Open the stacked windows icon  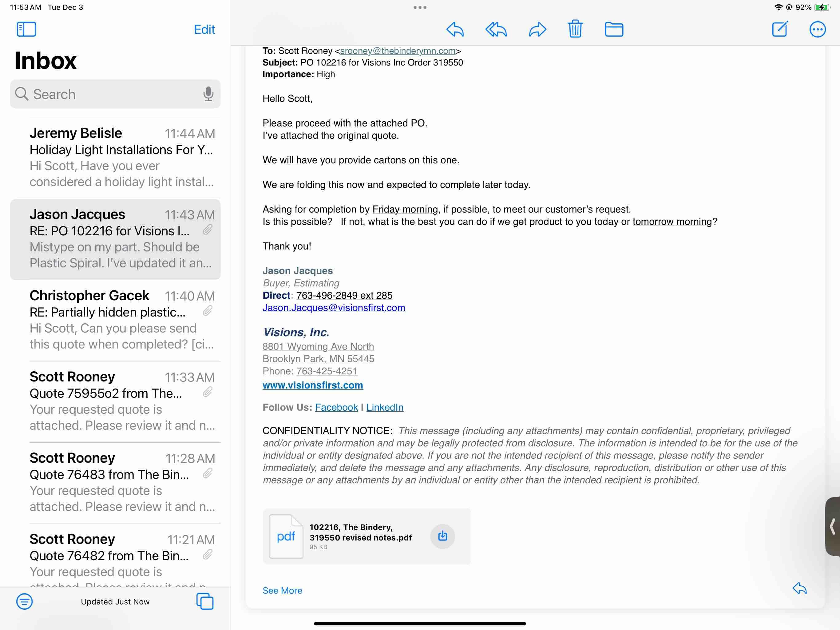click(205, 601)
